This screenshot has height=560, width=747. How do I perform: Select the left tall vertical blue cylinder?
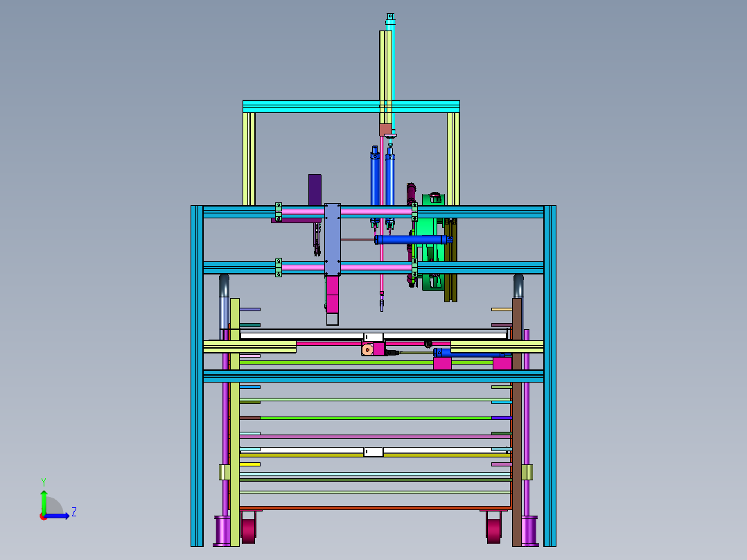click(375, 183)
